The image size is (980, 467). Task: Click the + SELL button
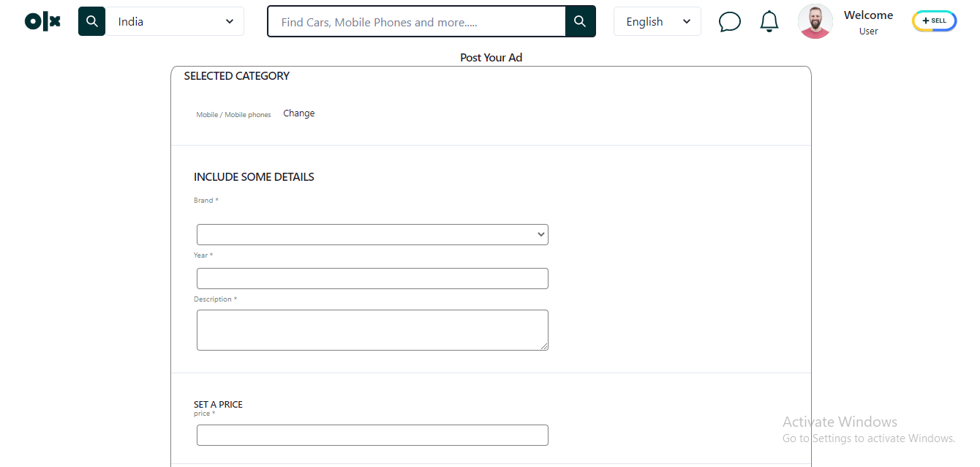[934, 20]
